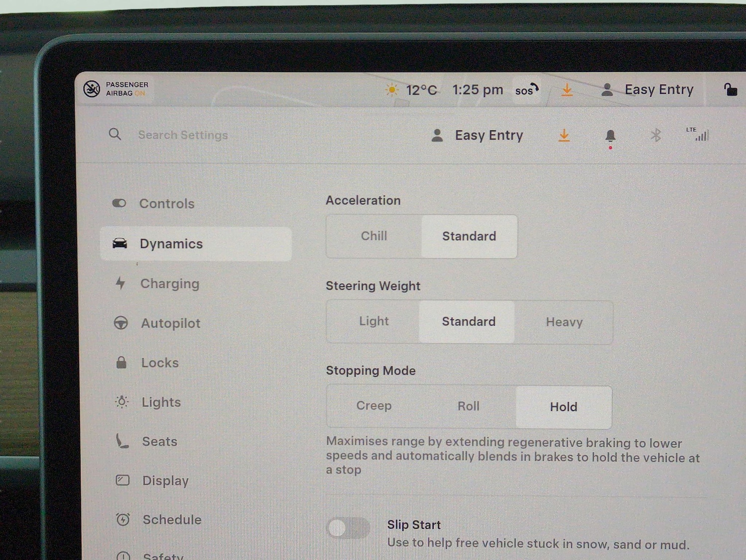Select Roll stopping mode

(x=468, y=406)
